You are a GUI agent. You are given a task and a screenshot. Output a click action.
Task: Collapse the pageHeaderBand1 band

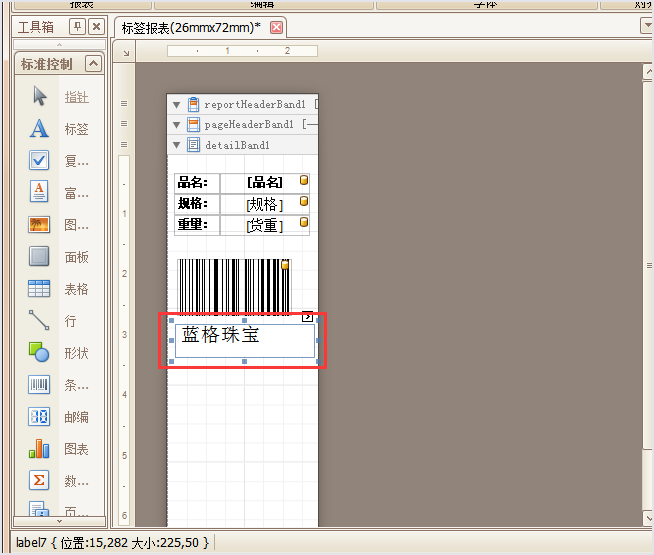point(177,125)
